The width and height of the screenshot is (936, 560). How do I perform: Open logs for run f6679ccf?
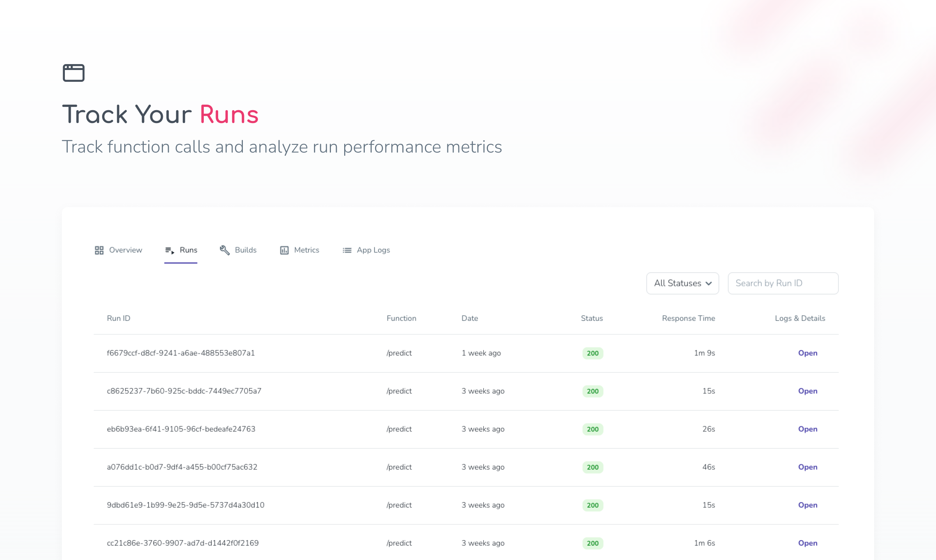click(807, 353)
